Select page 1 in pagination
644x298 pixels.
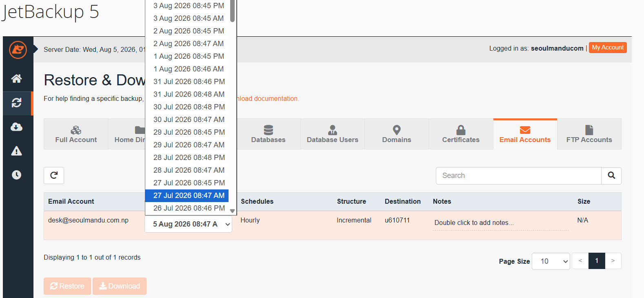tap(597, 261)
